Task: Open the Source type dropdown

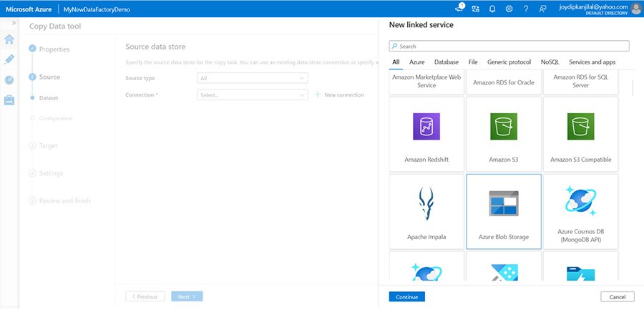Action: tap(253, 78)
